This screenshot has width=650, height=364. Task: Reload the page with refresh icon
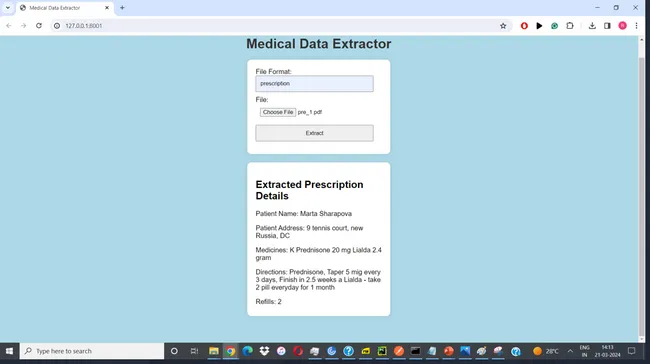point(39,26)
